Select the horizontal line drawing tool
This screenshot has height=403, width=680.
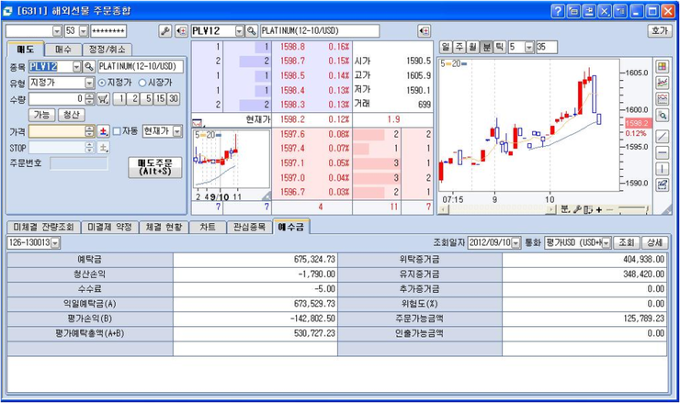(662, 153)
